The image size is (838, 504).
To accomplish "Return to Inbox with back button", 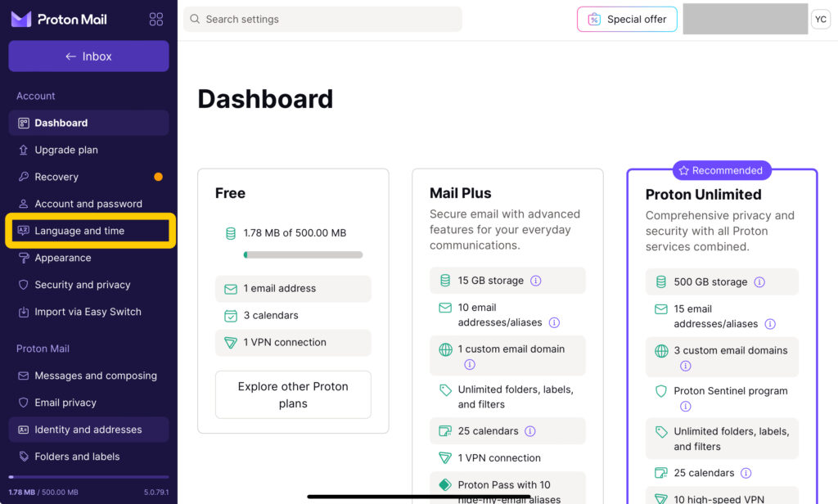I will point(88,56).
